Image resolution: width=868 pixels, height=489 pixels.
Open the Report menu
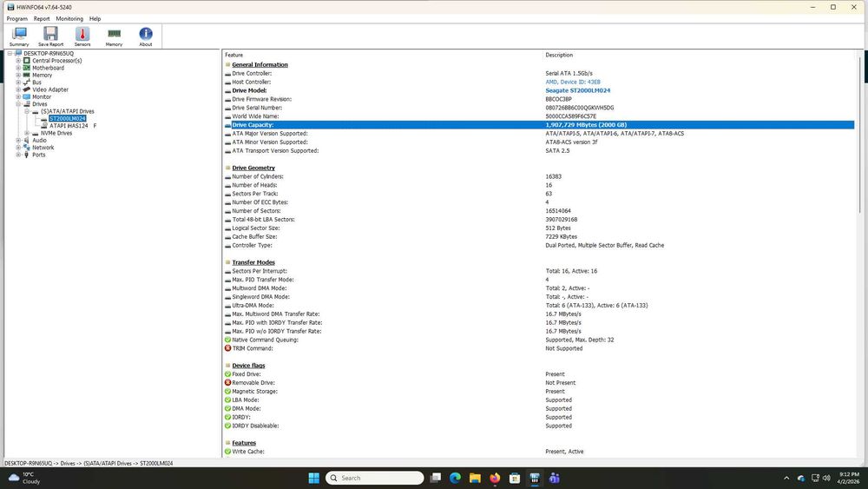click(x=42, y=18)
